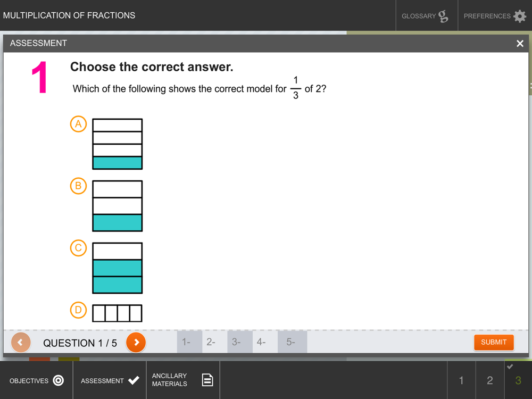Select answer option B

tap(78, 186)
